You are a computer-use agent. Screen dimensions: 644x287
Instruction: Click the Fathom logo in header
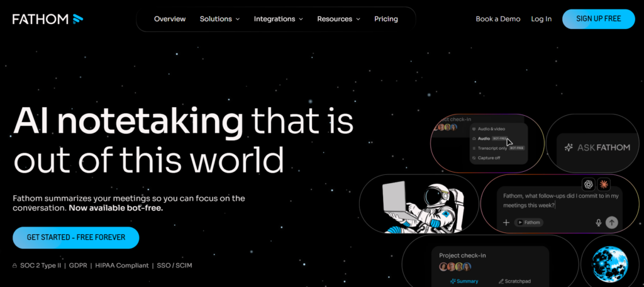click(x=48, y=19)
